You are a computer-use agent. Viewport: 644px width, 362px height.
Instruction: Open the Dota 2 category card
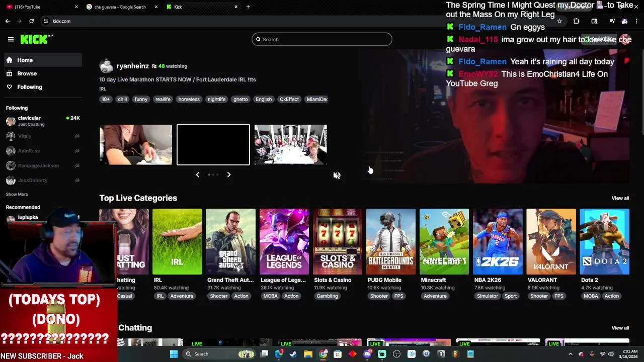coord(604,241)
